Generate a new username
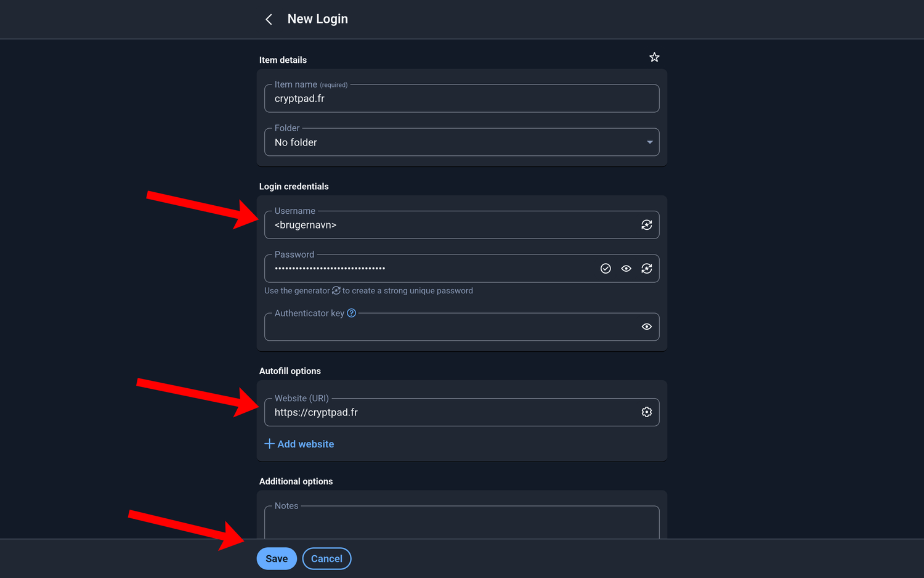Viewport: 924px width, 578px height. coord(646,225)
